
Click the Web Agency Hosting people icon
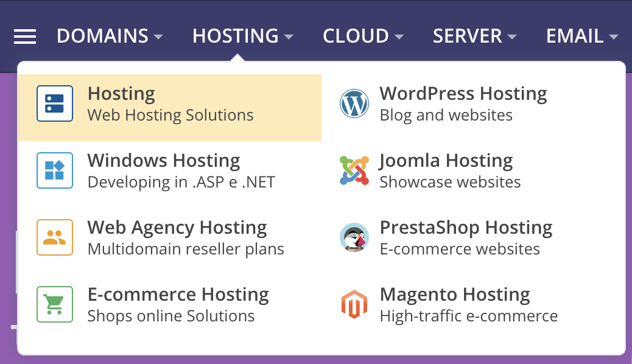pyautogui.click(x=55, y=237)
